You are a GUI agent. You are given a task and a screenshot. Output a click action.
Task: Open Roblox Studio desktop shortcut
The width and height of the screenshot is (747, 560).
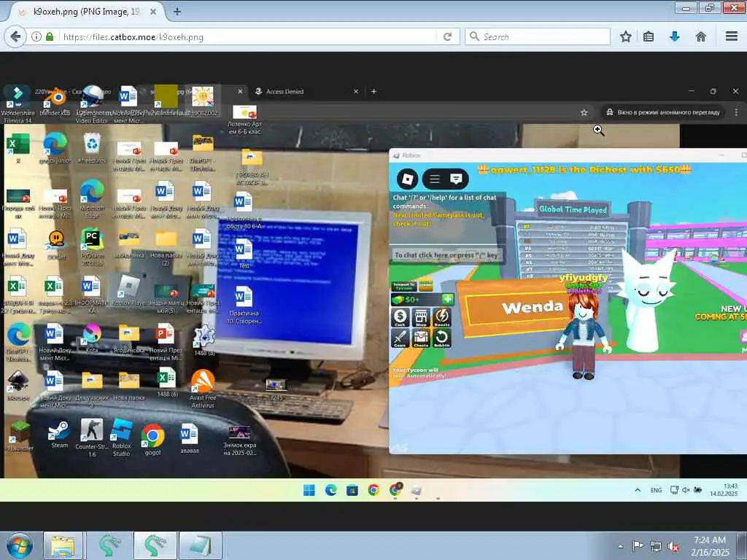coord(122,437)
